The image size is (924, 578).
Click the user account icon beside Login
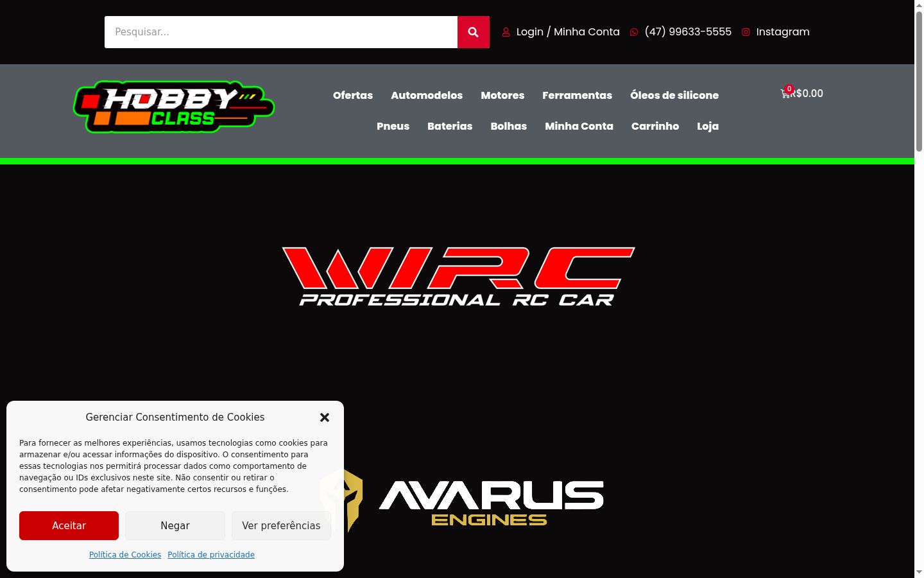(x=506, y=32)
